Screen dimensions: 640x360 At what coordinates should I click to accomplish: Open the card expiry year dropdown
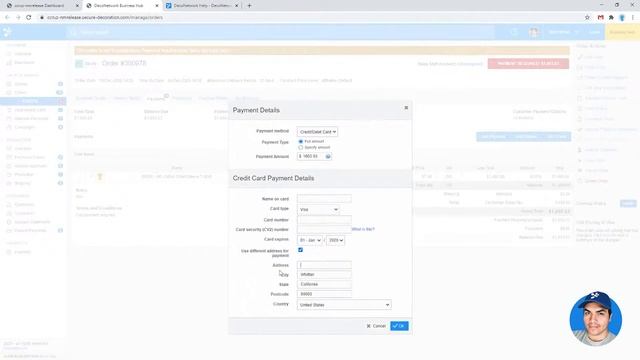point(336,240)
